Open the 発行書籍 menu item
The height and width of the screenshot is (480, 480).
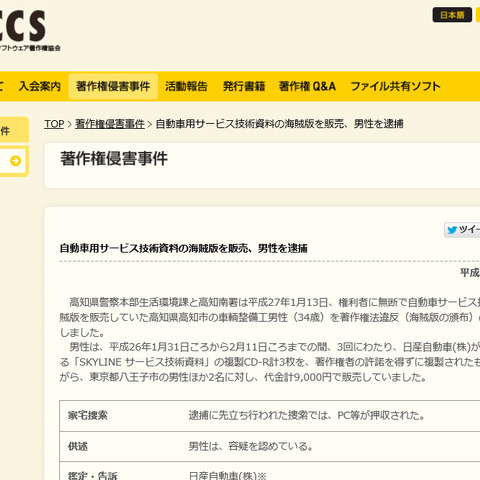point(244,86)
